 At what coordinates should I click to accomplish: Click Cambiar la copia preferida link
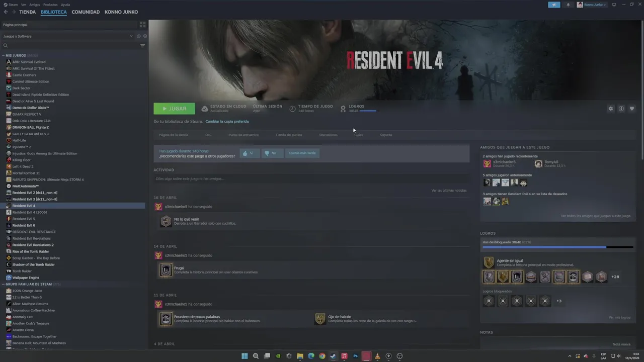[x=227, y=121]
